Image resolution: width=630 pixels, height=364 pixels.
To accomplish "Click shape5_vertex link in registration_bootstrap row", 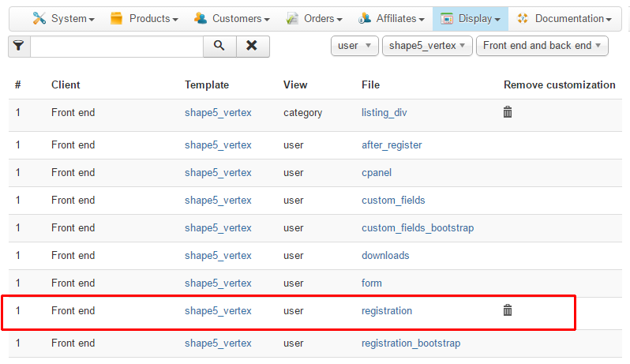I will pyautogui.click(x=218, y=343).
